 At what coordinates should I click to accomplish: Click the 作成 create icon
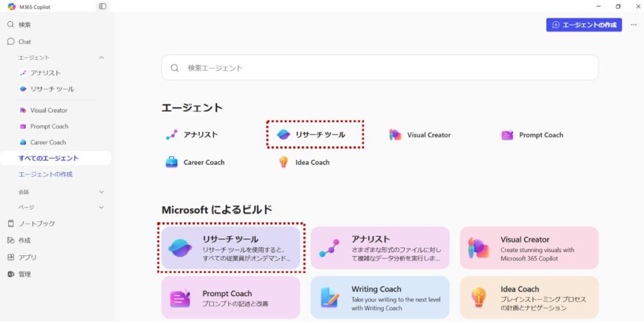point(11,241)
